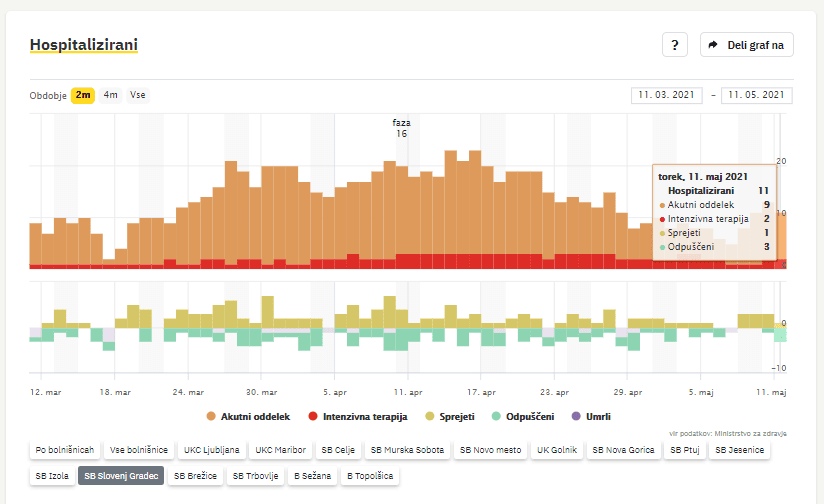824x504 pixels.
Task: Open Ministrstvo za zdravje source link
Action: (753, 433)
